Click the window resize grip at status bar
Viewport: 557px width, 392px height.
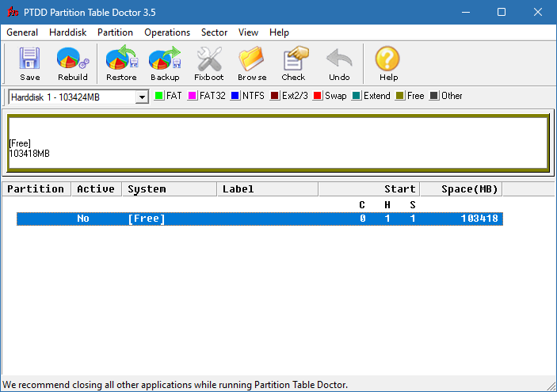coord(551,386)
